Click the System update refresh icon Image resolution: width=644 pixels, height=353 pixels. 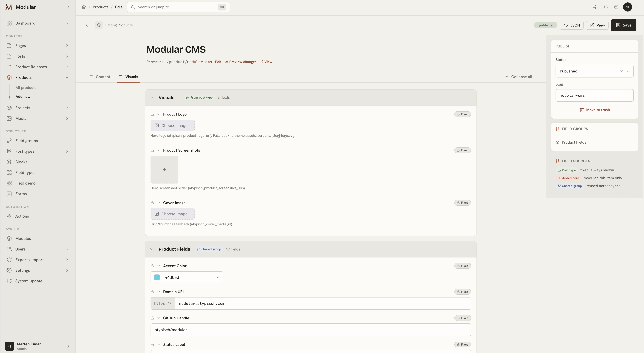coord(9,281)
